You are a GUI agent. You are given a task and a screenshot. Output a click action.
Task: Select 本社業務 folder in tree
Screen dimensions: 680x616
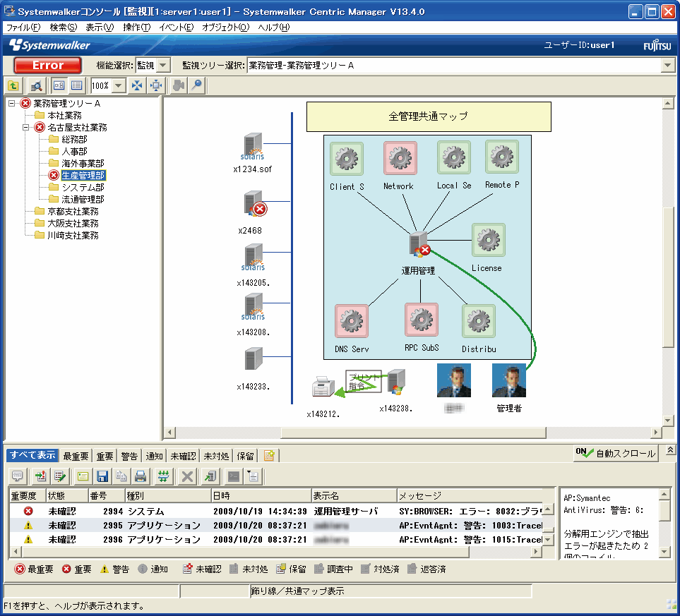pyautogui.click(x=65, y=115)
